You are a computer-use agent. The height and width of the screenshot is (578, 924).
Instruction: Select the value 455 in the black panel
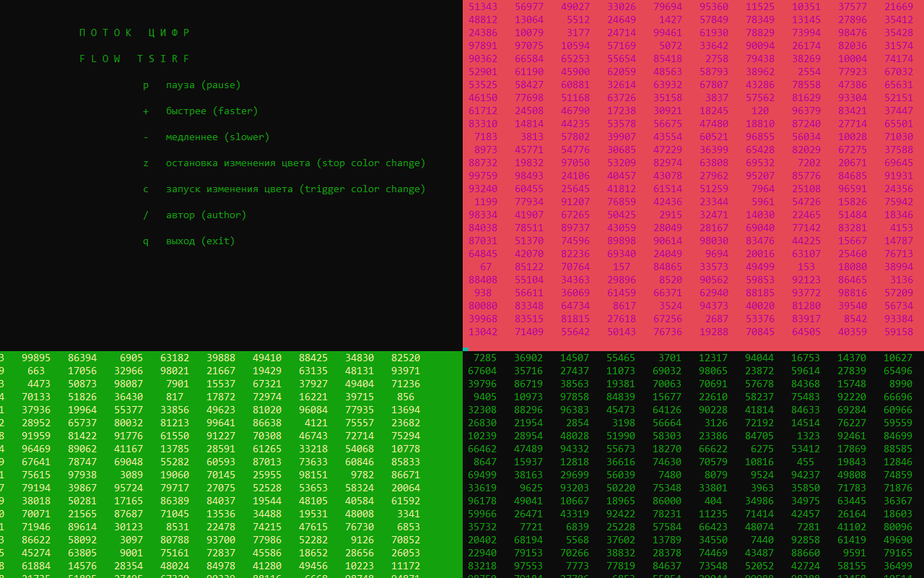tap(806, 462)
